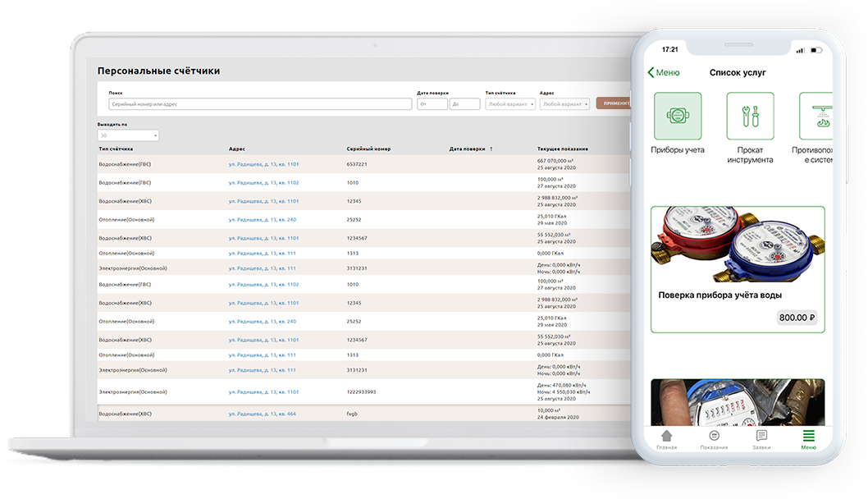
Task: Open address link for serial 6537221
Action: click(263, 164)
